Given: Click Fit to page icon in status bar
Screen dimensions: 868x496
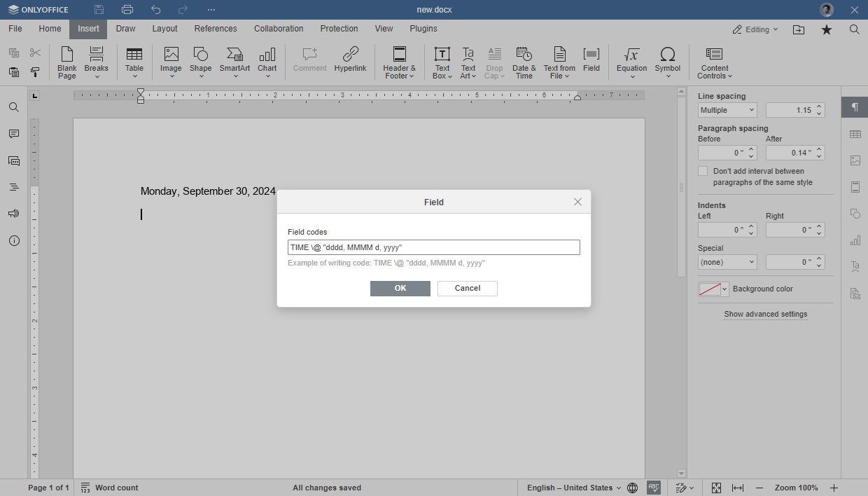Looking at the screenshot, I should 716,488.
